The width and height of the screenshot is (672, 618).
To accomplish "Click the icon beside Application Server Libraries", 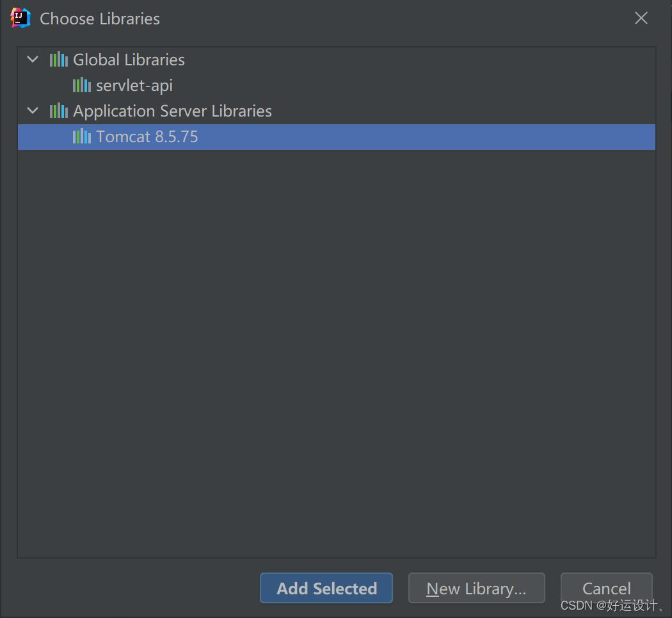I will pyautogui.click(x=58, y=111).
